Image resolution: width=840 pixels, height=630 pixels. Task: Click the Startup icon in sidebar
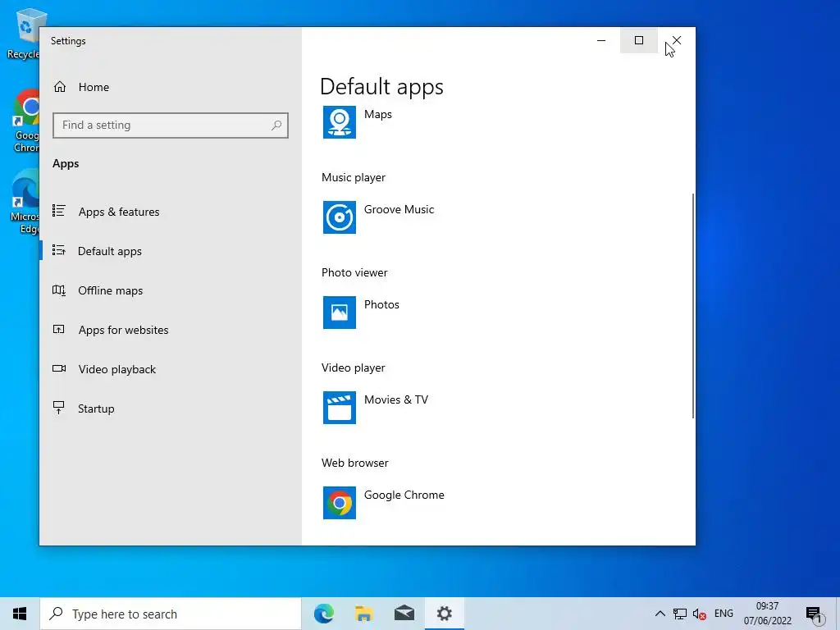pyautogui.click(x=59, y=408)
